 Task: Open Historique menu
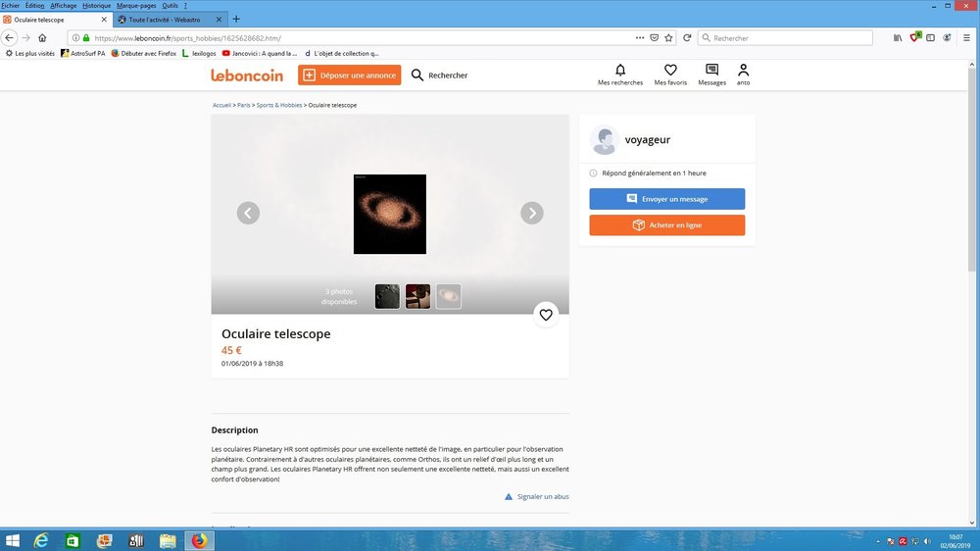point(96,5)
